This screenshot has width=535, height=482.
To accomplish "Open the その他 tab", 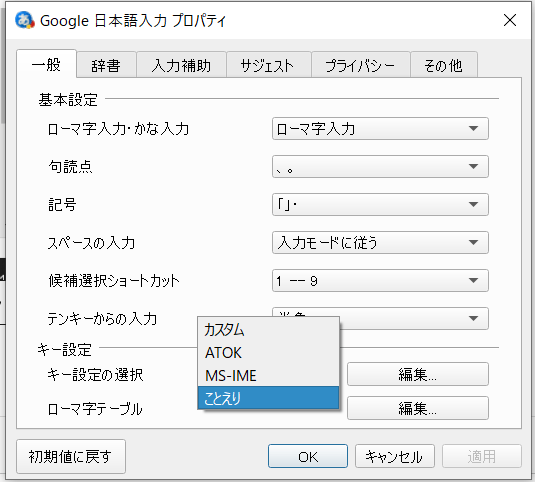I will click(x=444, y=65).
